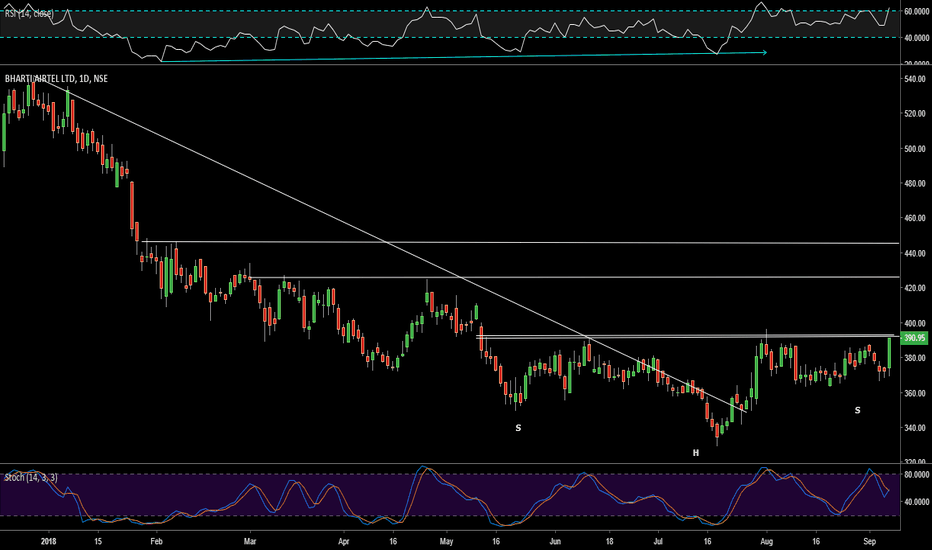Select the long descending white trendline
Viewport: 932px width, 550px height.
tap(389, 244)
